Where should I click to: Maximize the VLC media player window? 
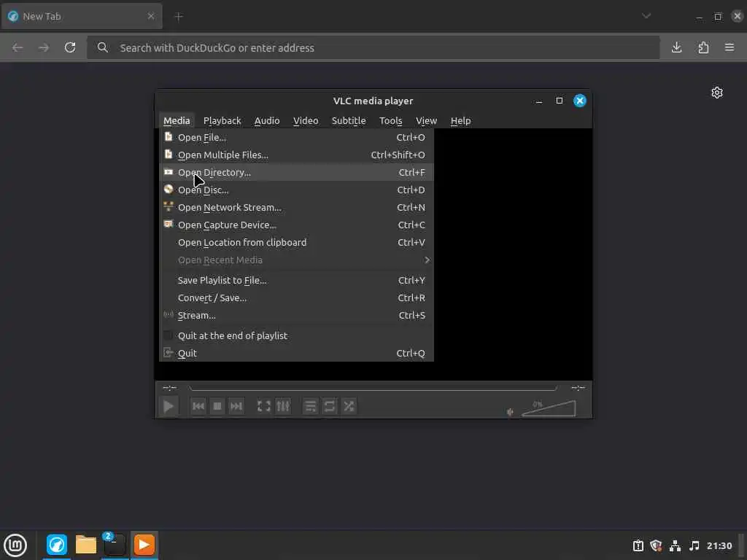[560, 101]
